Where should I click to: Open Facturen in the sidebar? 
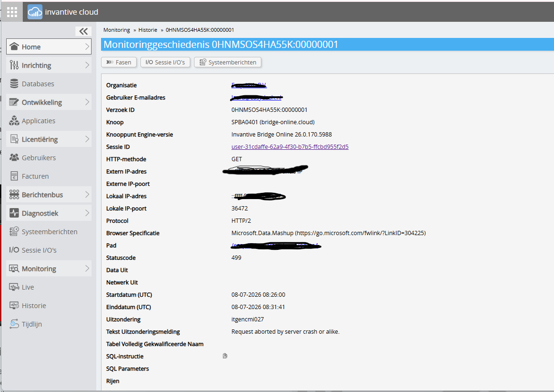click(x=49, y=176)
